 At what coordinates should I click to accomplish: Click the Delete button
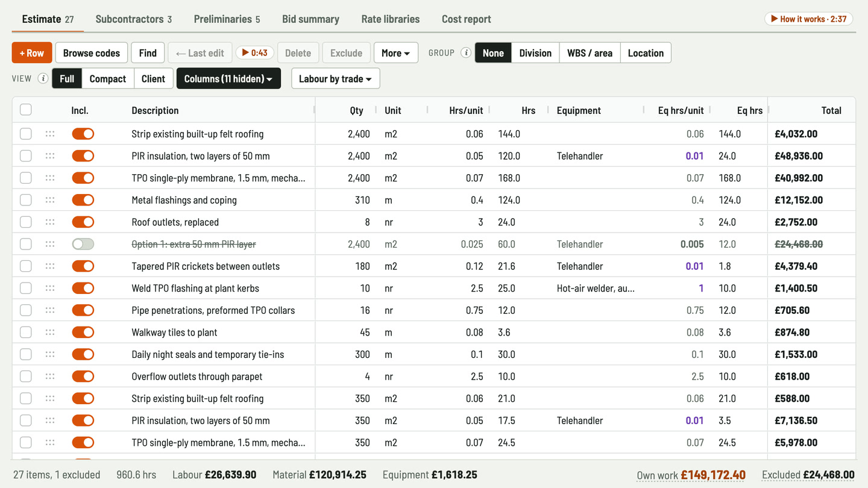tap(298, 53)
